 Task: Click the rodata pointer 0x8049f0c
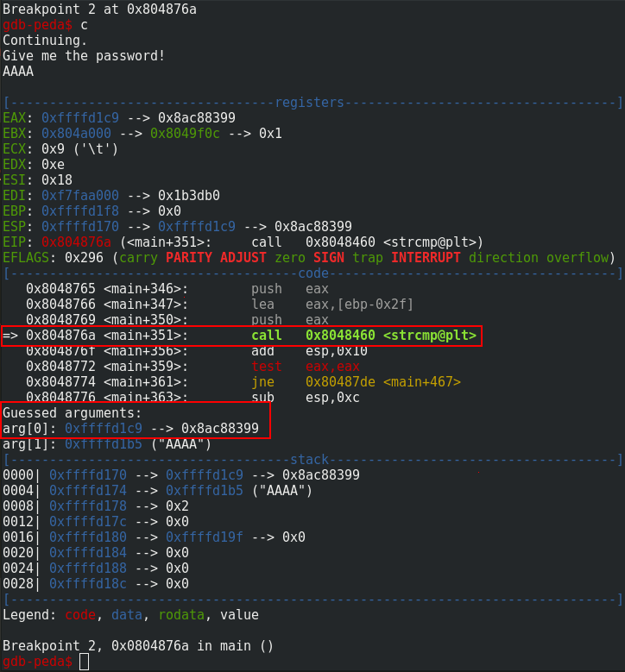185,134
